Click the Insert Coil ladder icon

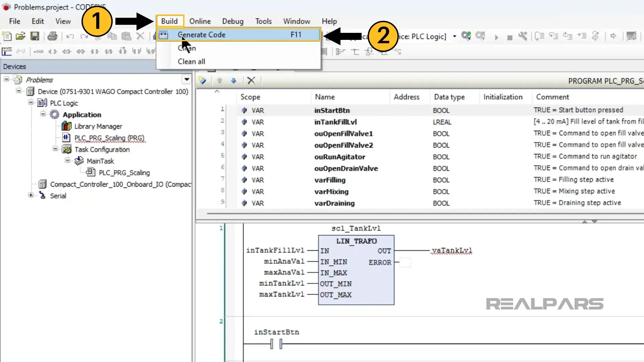pos(53,52)
